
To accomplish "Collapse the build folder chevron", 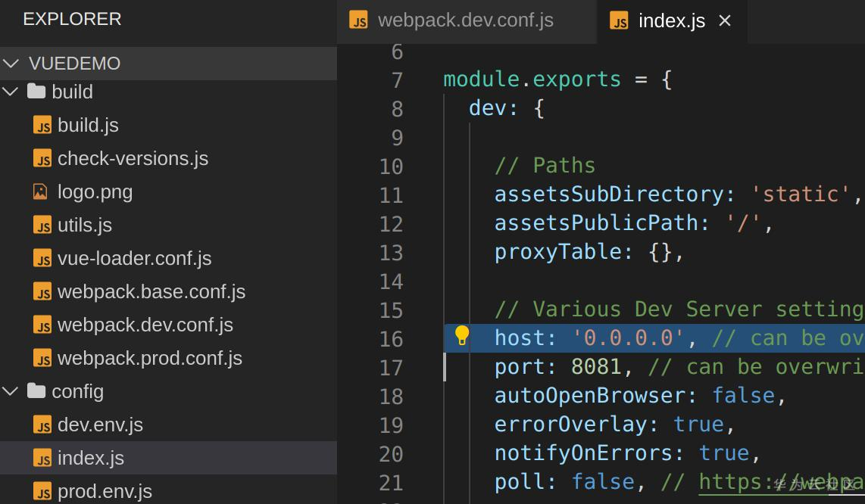I will pos(11,92).
